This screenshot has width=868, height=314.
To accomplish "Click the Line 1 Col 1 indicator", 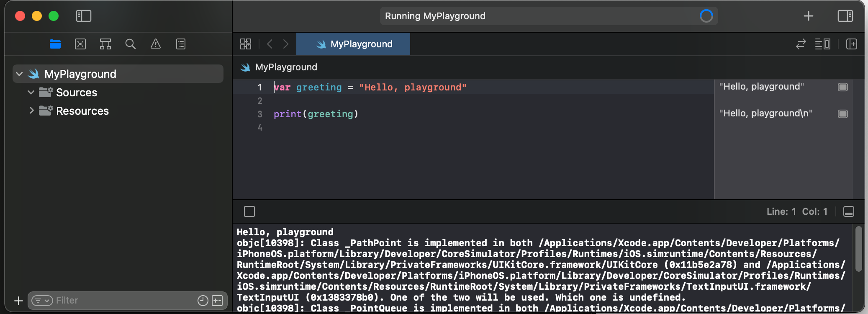I will coord(797,211).
